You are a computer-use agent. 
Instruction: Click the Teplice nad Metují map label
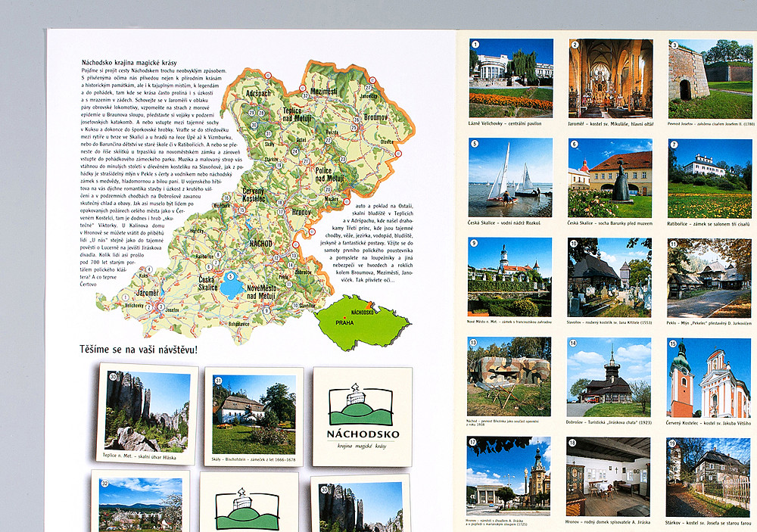297,114
